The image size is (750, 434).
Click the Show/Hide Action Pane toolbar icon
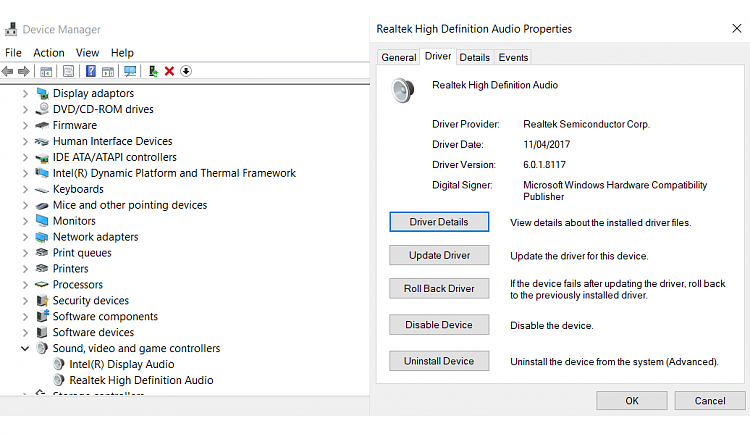pos(108,72)
